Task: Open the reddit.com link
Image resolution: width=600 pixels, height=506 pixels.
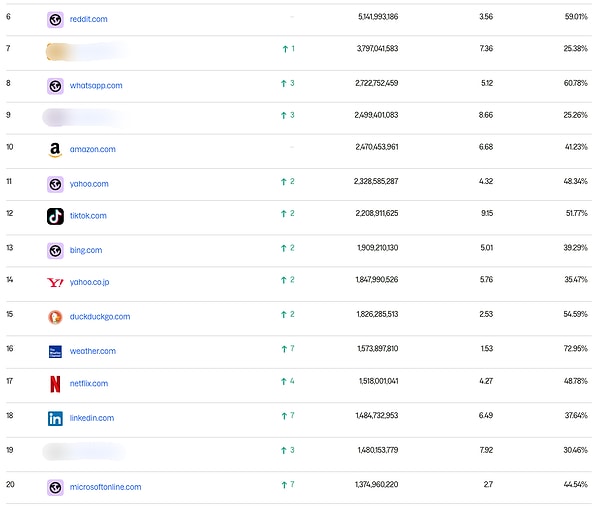Action: (88, 19)
